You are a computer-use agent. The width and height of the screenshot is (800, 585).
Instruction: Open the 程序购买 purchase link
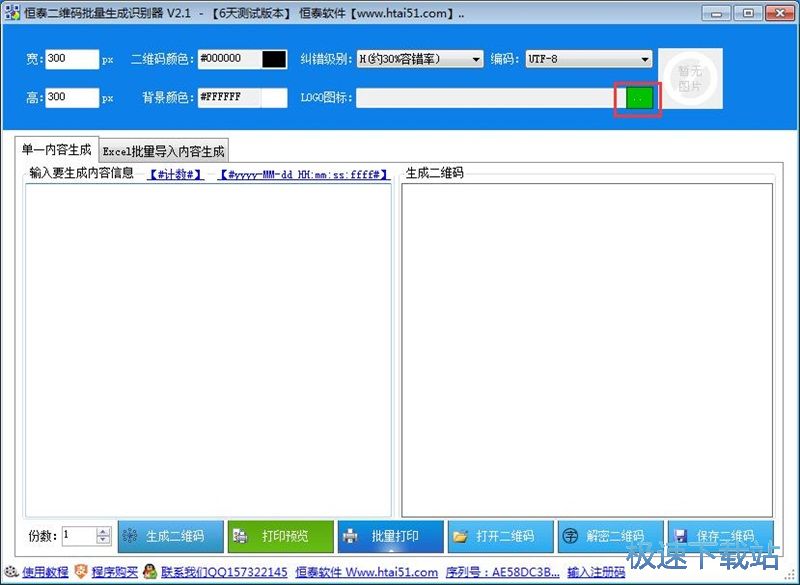click(x=115, y=572)
